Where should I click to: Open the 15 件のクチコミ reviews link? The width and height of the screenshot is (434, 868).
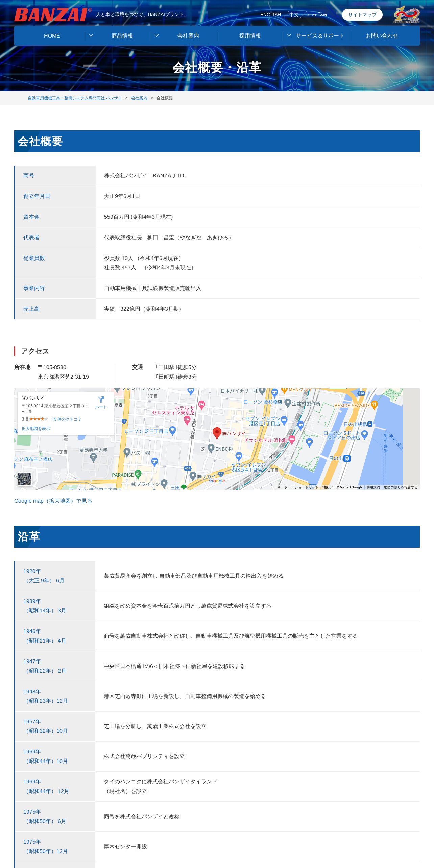pos(67,419)
